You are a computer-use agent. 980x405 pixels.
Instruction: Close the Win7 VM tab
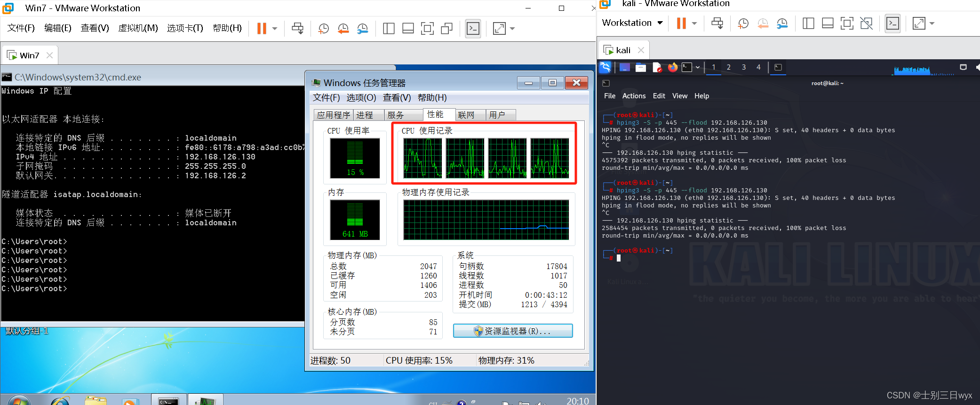(49, 56)
